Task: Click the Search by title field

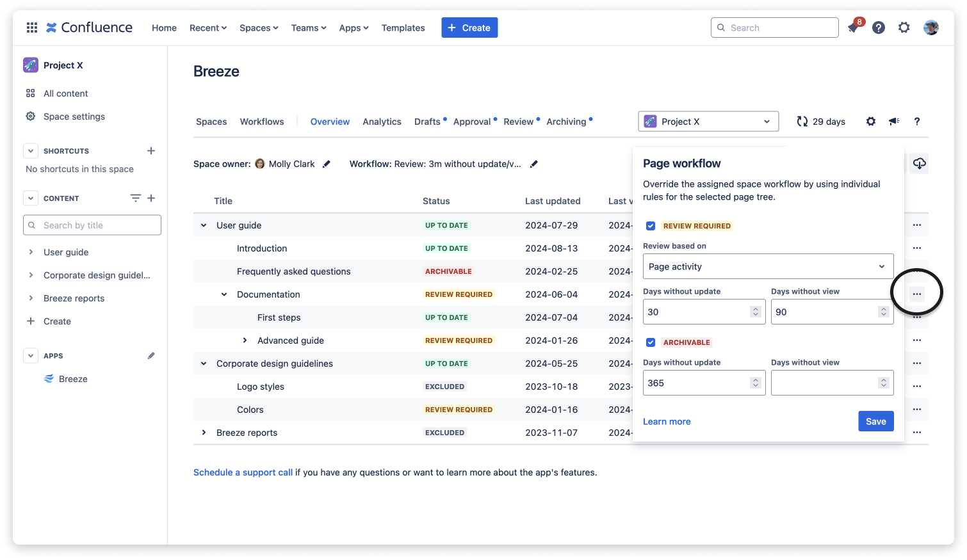Action: pos(92,225)
